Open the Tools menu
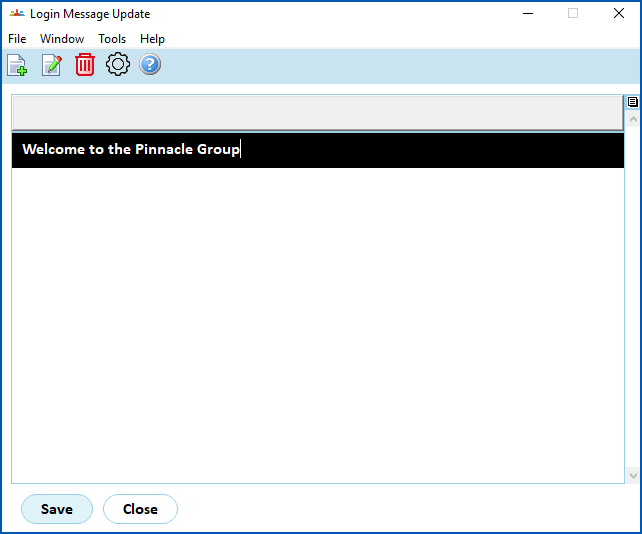The height and width of the screenshot is (534, 642). pos(112,39)
